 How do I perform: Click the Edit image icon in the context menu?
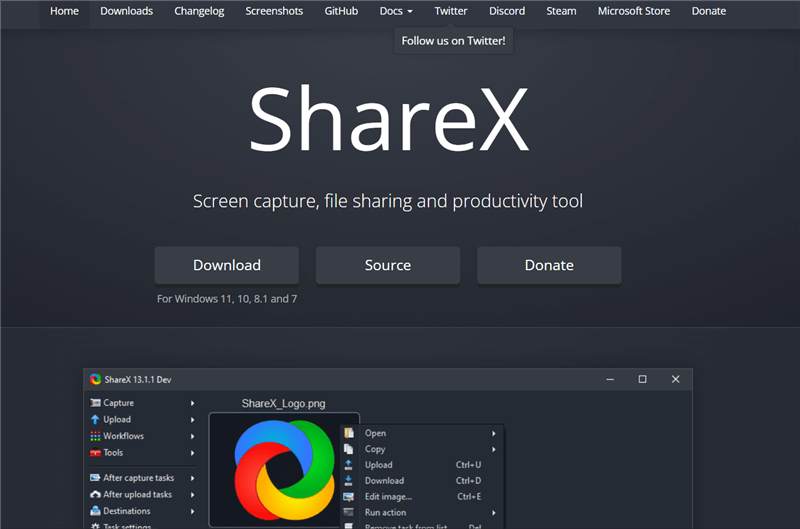click(x=348, y=496)
